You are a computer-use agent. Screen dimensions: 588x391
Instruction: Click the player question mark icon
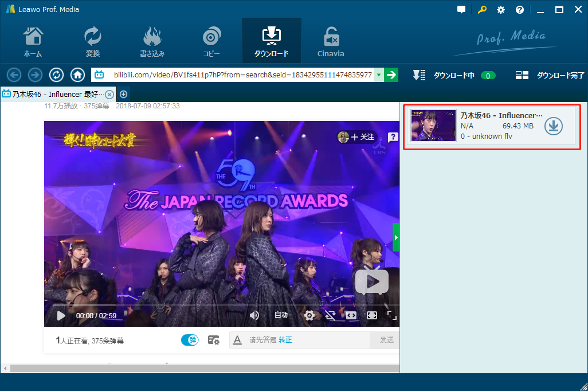pos(393,137)
